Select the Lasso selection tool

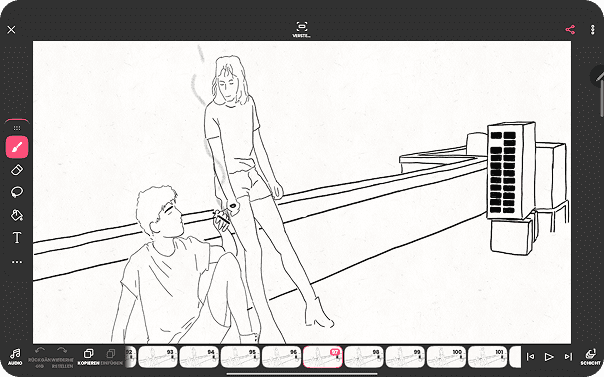[17, 192]
